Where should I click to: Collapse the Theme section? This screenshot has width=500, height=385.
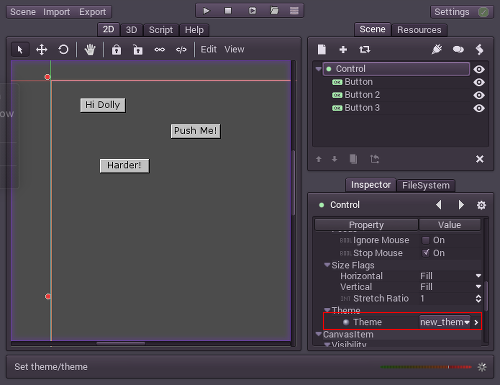(x=327, y=310)
